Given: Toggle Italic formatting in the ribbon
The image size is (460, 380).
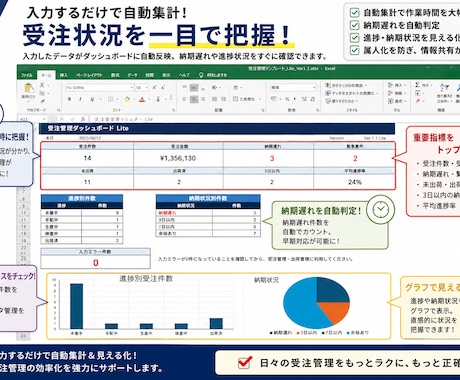Looking at the screenshot, I should coord(80,99).
